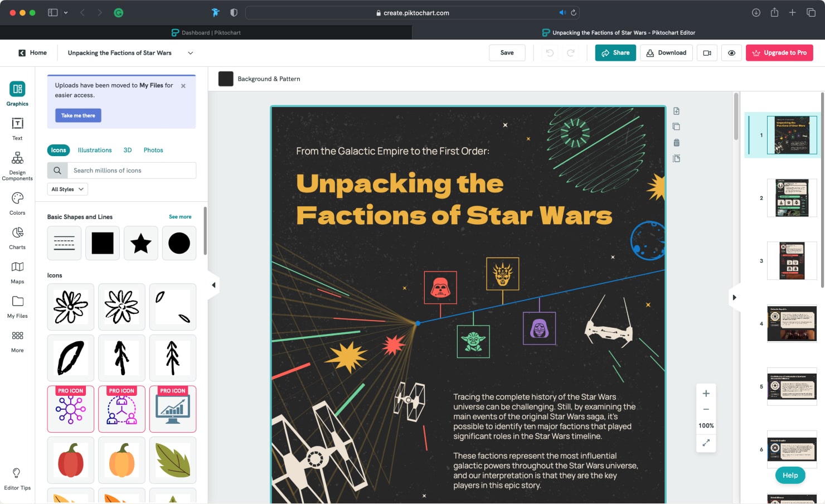The width and height of the screenshot is (825, 504).
Task: Click the background color swatch
Action: tap(226, 79)
